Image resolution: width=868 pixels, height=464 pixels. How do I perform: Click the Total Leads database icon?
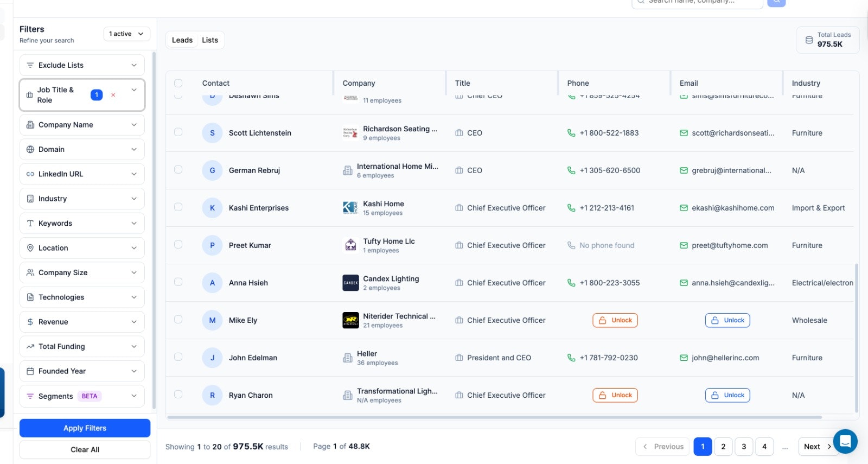coord(809,40)
